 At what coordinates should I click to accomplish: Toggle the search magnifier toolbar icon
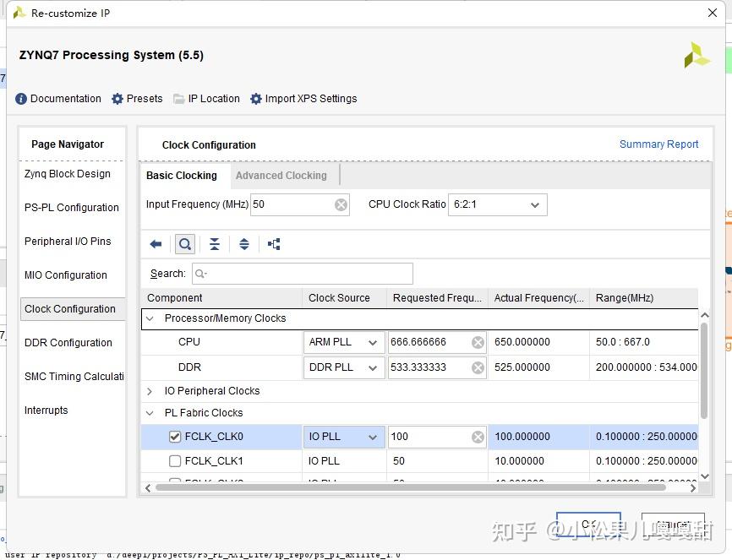[184, 244]
